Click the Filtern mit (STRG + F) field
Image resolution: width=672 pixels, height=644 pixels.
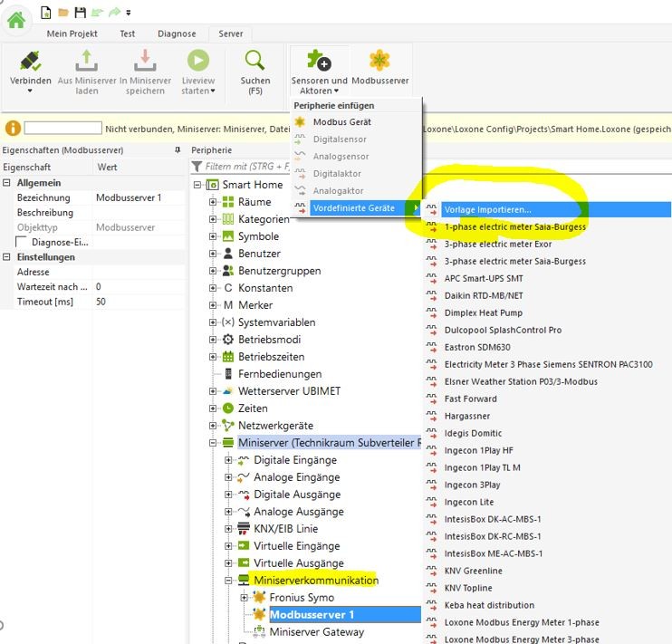tap(247, 167)
